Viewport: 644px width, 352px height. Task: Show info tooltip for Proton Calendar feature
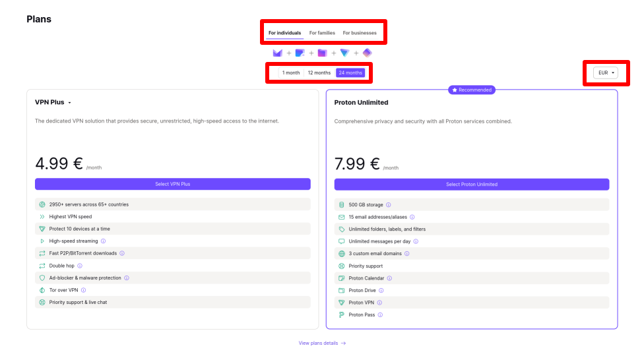pyautogui.click(x=389, y=278)
